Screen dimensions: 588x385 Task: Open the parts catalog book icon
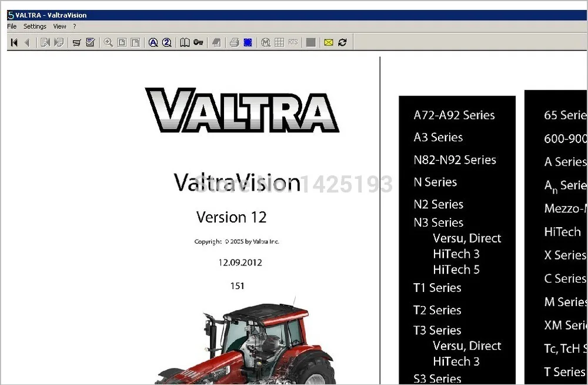185,42
